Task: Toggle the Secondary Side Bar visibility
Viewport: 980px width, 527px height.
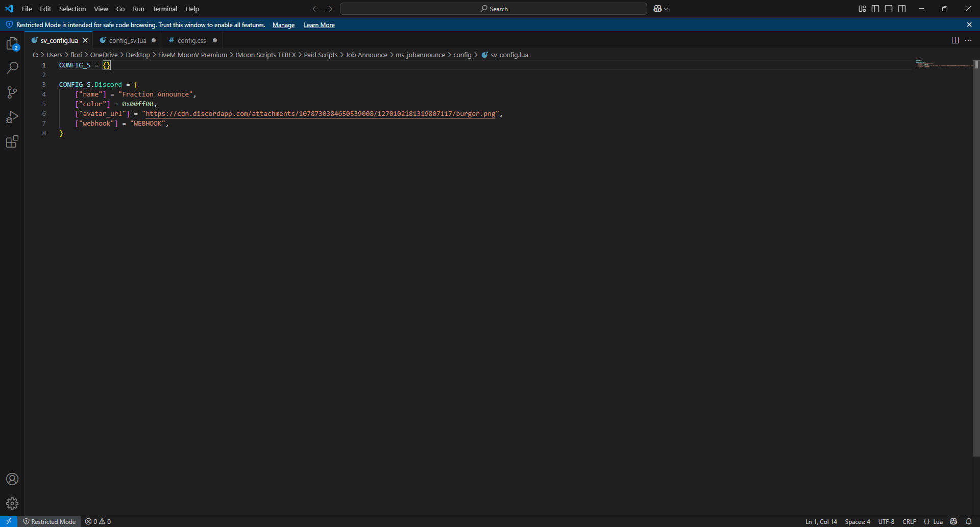Action: pos(902,9)
